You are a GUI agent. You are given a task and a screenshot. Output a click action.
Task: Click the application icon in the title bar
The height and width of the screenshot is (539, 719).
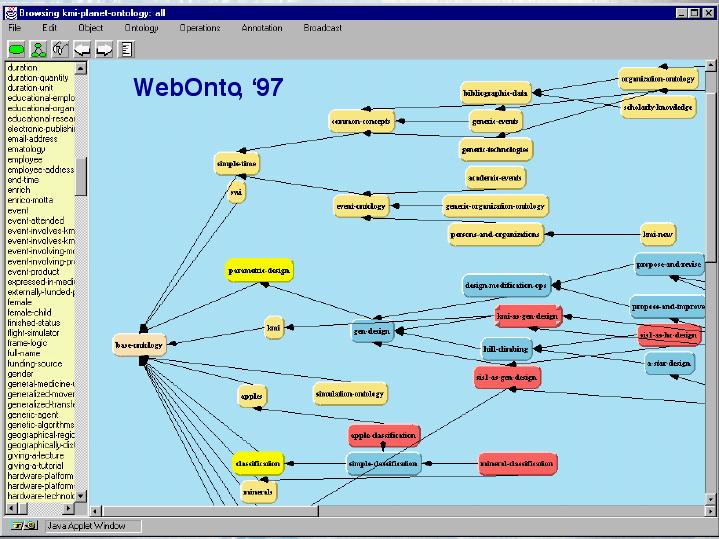pos(10,13)
